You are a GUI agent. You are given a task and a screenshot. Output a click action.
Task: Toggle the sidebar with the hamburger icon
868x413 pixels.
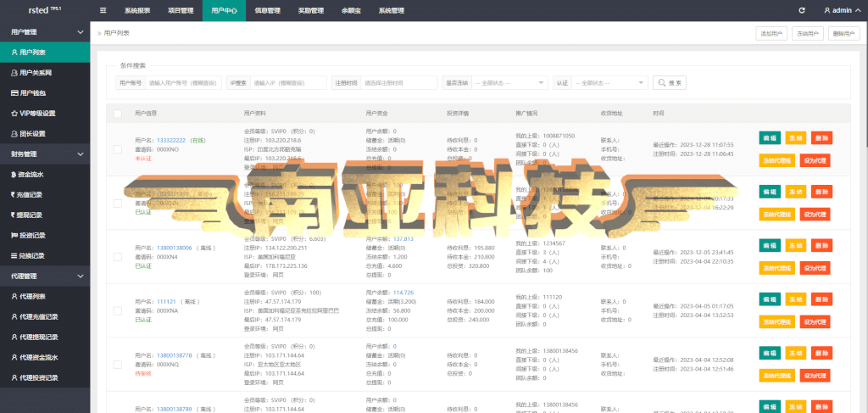pos(103,10)
